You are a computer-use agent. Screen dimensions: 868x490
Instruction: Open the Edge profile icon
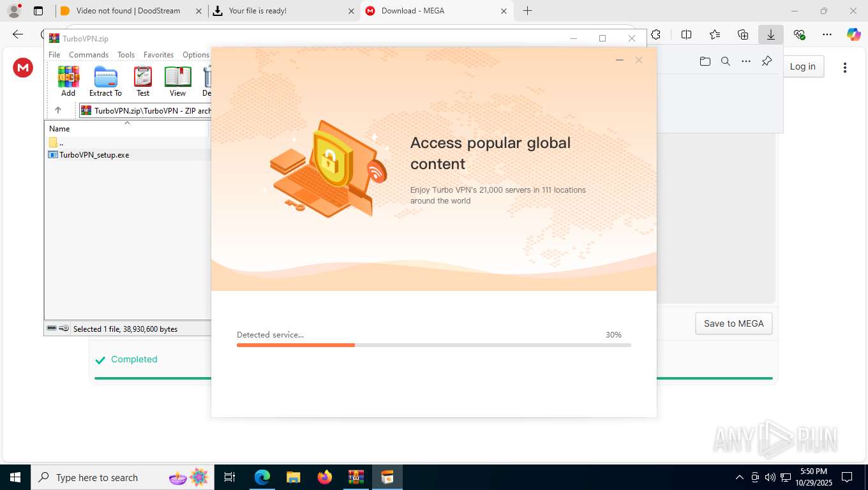14,11
